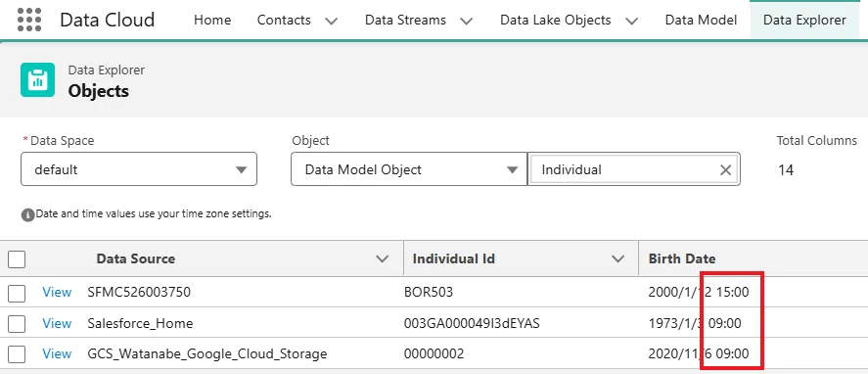This screenshot has width=868, height=374.
Task: Click the Birth Date value ending 15:00
Action: click(x=699, y=292)
